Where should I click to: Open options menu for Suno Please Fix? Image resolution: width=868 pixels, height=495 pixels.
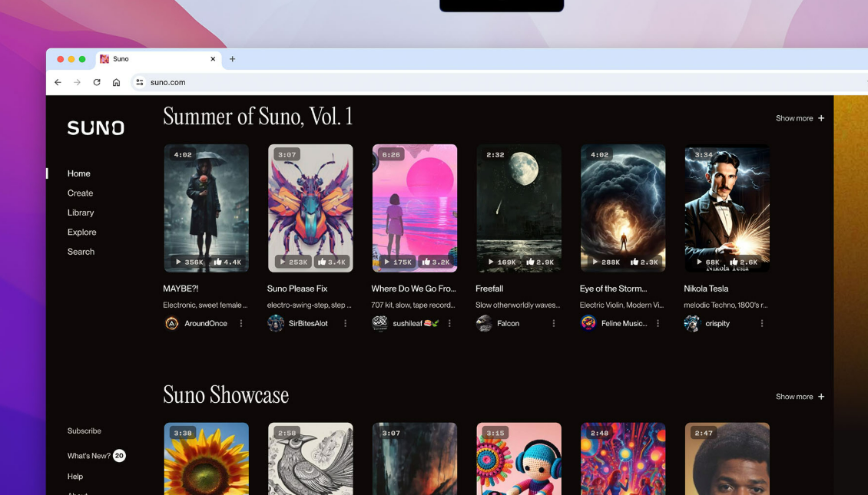[x=346, y=324]
